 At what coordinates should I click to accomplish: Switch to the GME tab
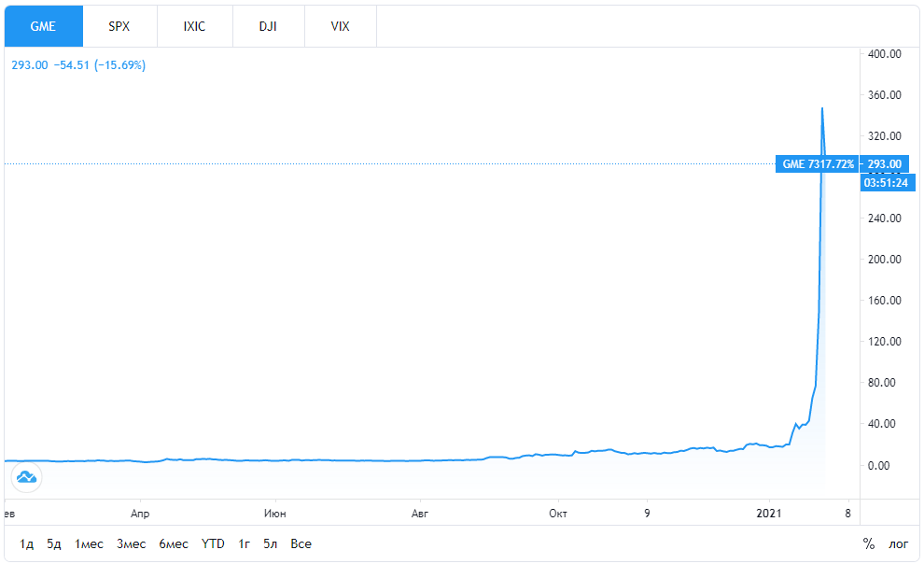[44, 26]
